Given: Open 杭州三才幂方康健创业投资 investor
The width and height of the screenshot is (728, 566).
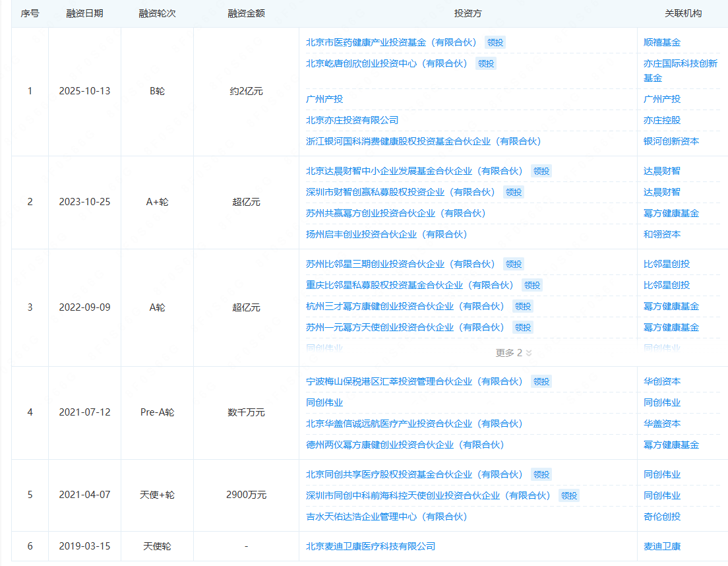Looking at the screenshot, I should tap(404, 306).
